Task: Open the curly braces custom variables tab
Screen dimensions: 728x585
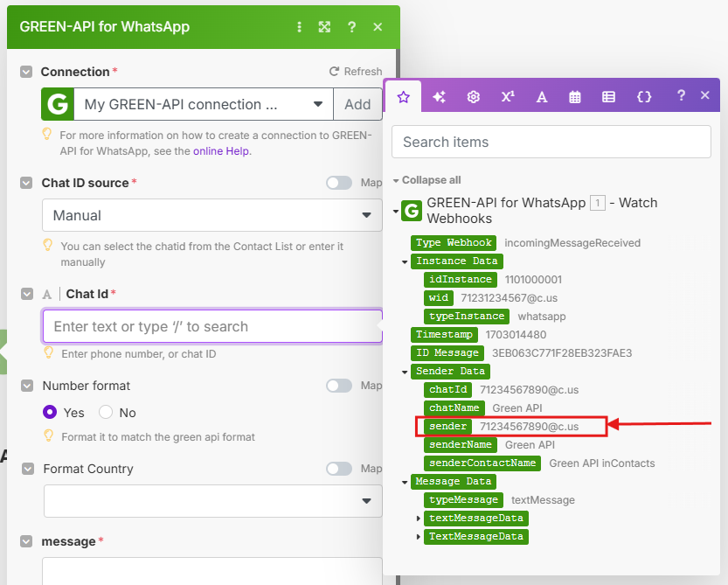Action: click(x=644, y=96)
